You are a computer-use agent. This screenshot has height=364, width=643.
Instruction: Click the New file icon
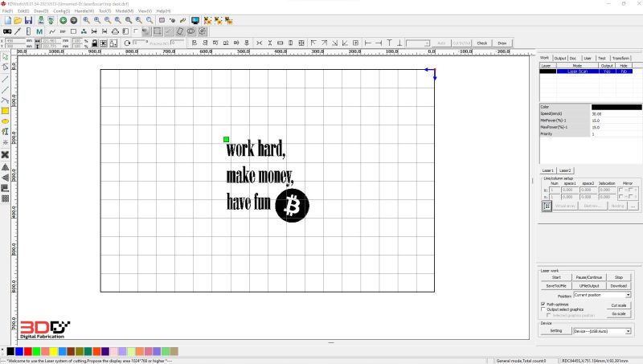click(8, 21)
